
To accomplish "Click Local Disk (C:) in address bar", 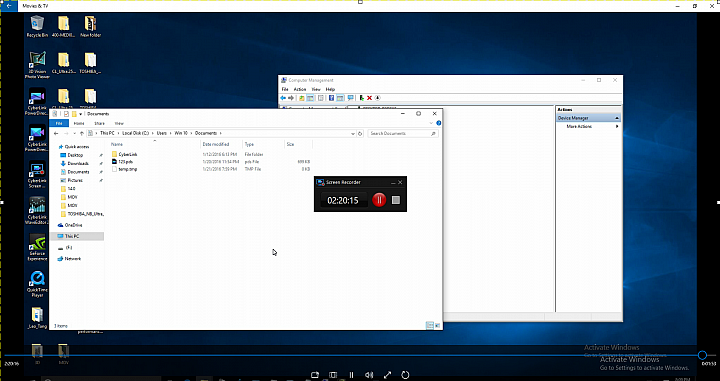I will click(x=135, y=133).
